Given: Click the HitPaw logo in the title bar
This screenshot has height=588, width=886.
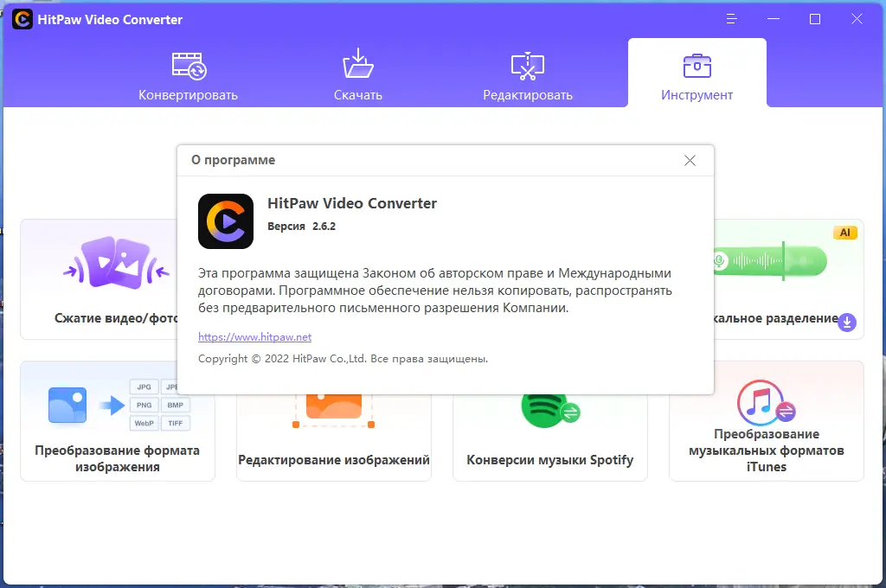Looking at the screenshot, I should pyautogui.click(x=22, y=18).
